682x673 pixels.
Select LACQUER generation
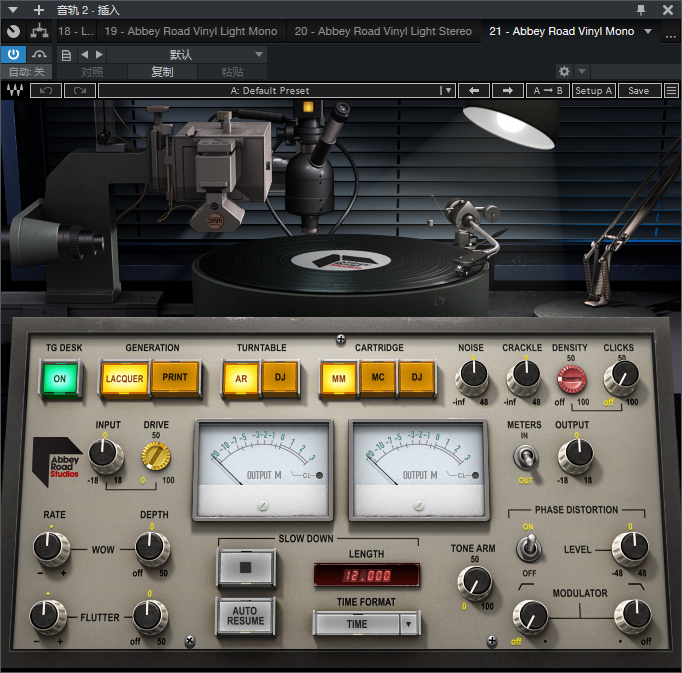coord(124,378)
